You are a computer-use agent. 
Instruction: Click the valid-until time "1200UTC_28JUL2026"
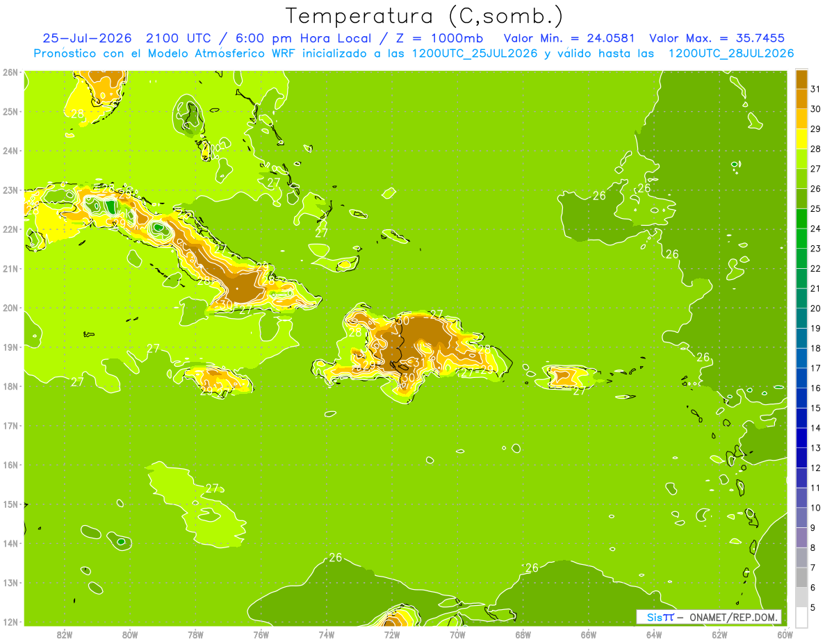pos(730,53)
